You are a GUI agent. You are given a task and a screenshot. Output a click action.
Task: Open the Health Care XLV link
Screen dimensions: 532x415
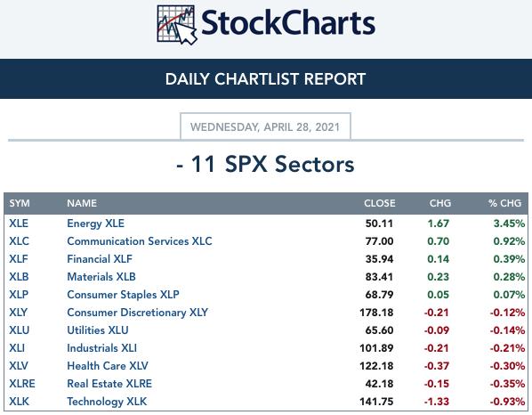tap(108, 366)
